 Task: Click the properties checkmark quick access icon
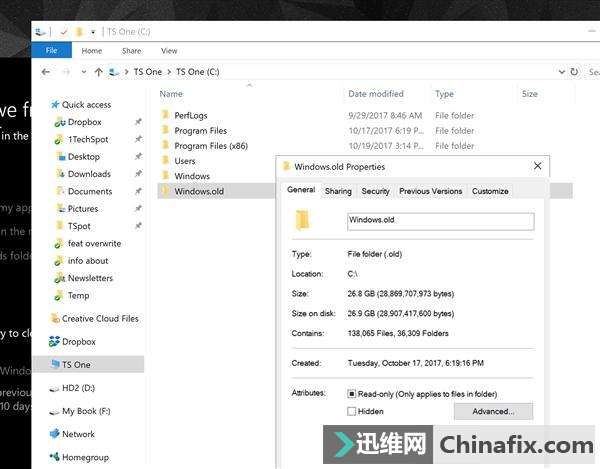64,32
